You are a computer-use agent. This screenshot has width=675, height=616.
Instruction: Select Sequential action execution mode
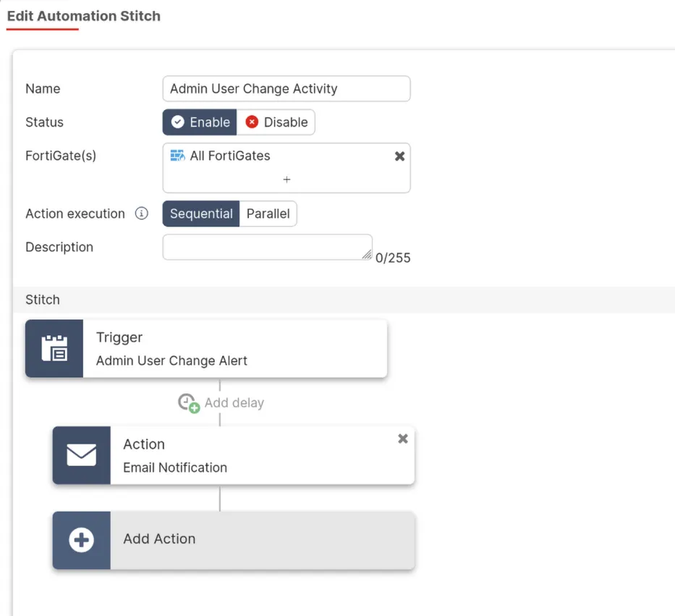201,214
